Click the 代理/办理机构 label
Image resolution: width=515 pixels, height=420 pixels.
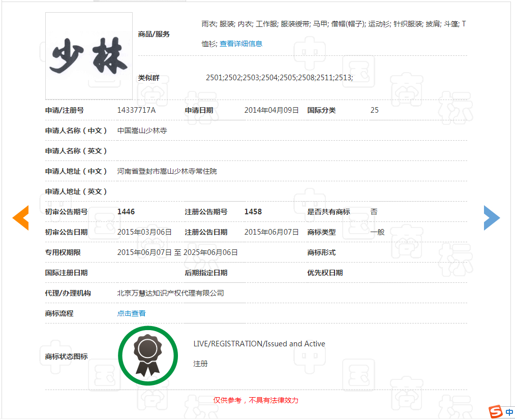tap(68, 293)
